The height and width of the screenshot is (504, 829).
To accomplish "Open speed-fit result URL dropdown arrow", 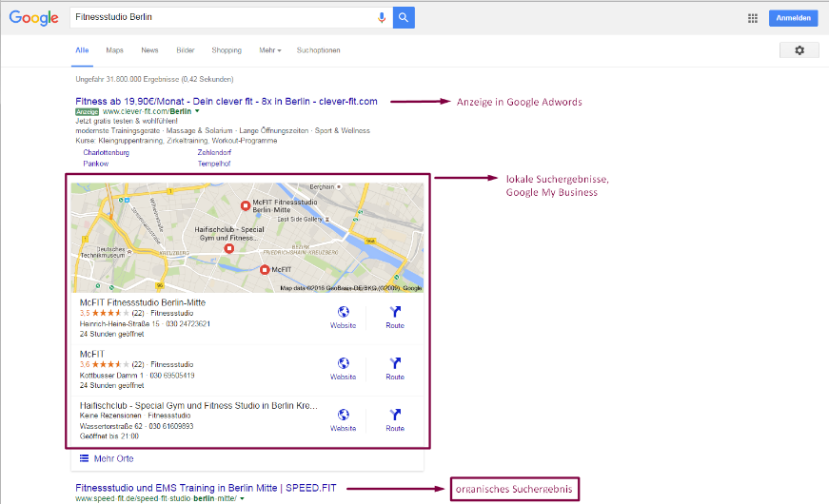I will click(242, 498).
